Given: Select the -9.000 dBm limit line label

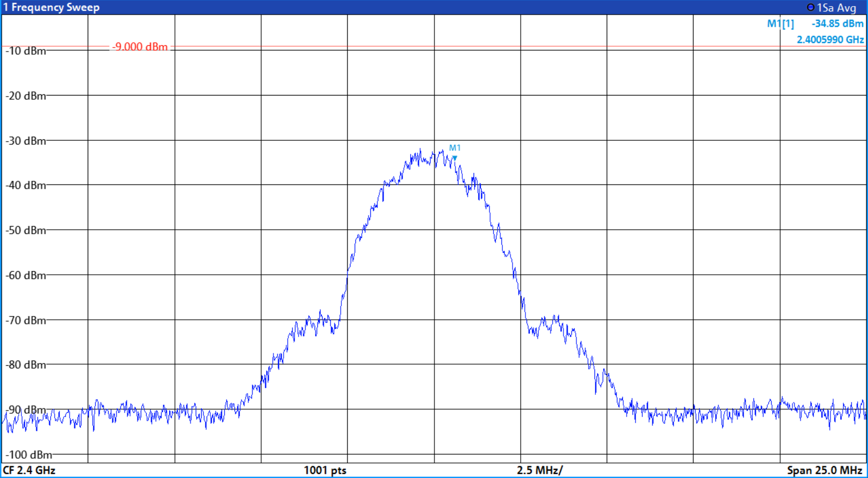Looking at the screenshot, I should 140,47.
